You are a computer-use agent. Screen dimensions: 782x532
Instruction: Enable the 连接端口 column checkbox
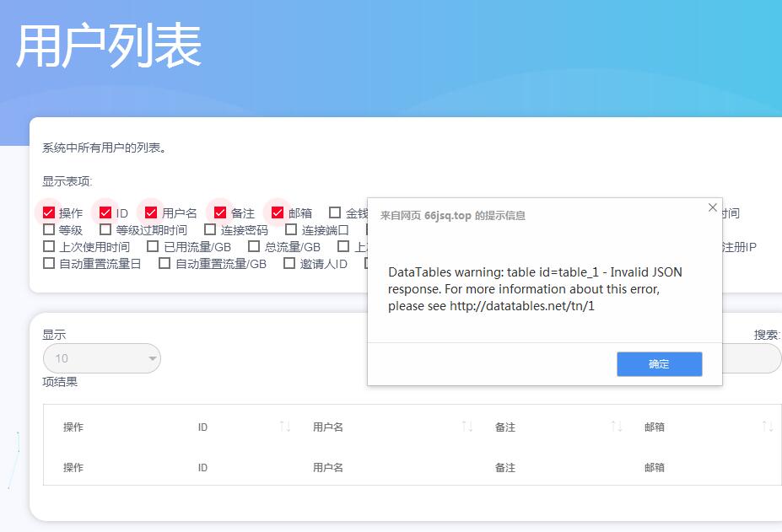(291, 229)
